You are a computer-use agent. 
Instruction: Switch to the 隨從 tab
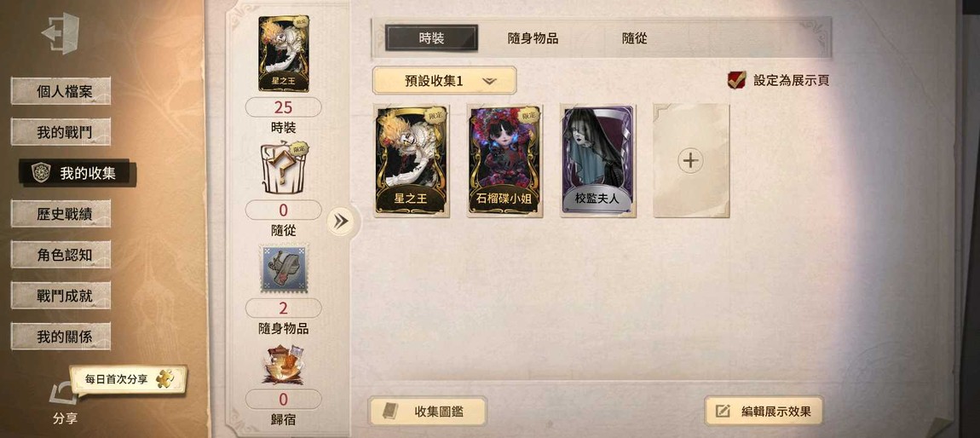(x=634, y=38)
